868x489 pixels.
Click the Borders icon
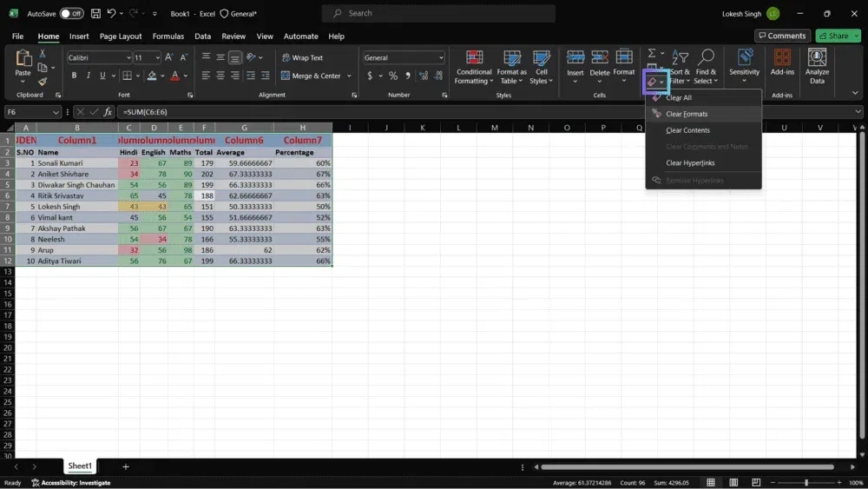127,76
